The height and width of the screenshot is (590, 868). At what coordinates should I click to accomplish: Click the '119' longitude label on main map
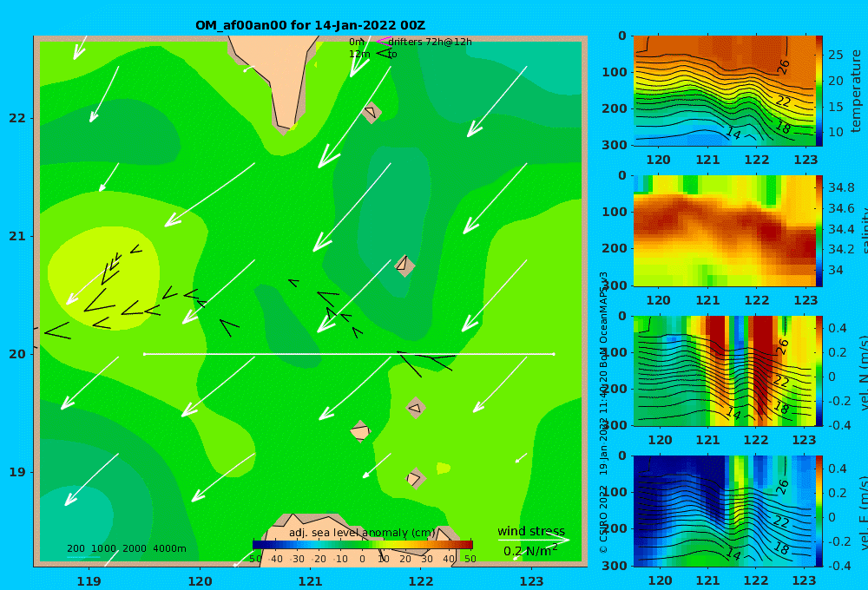[89, 581]
